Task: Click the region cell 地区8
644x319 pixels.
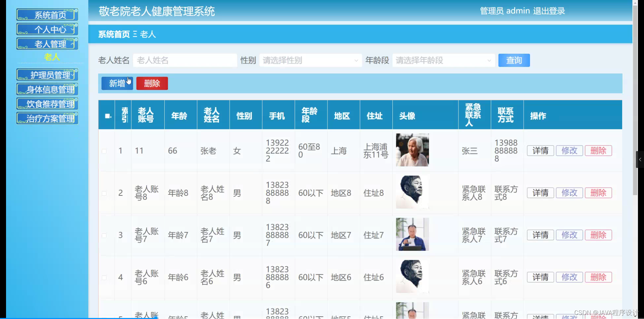Action: pyautogui.click(x=341, y=193)
